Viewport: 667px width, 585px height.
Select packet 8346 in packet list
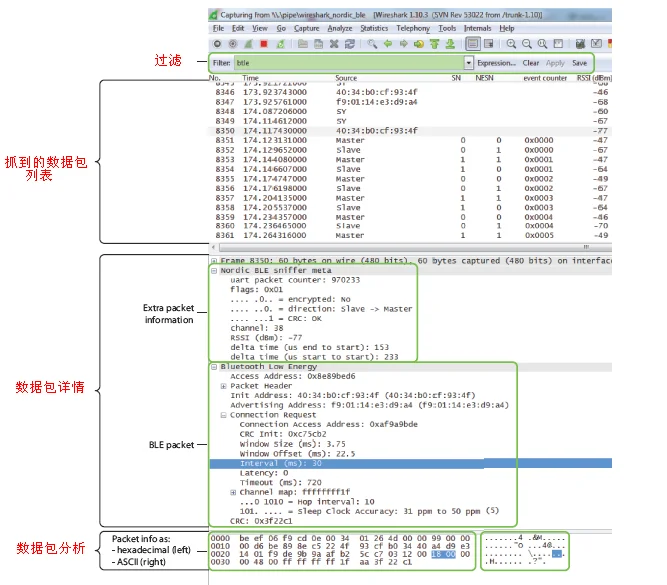point(411,92)
